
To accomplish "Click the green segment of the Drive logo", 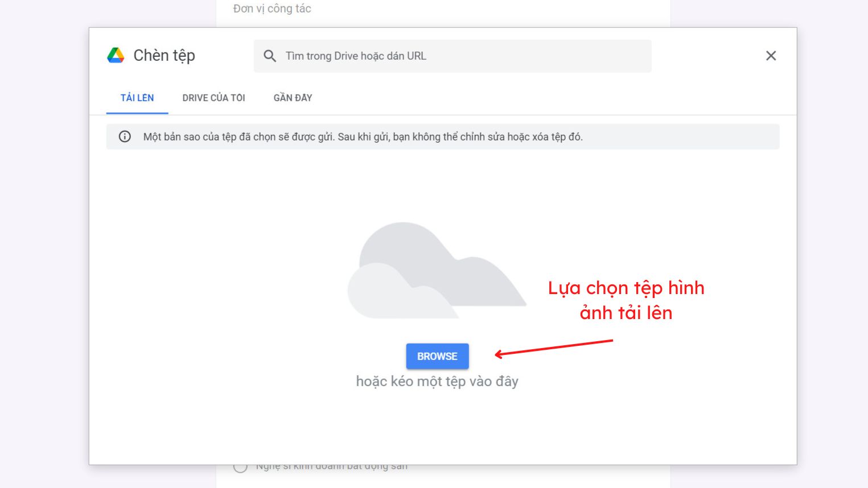I will click(112, 54).
